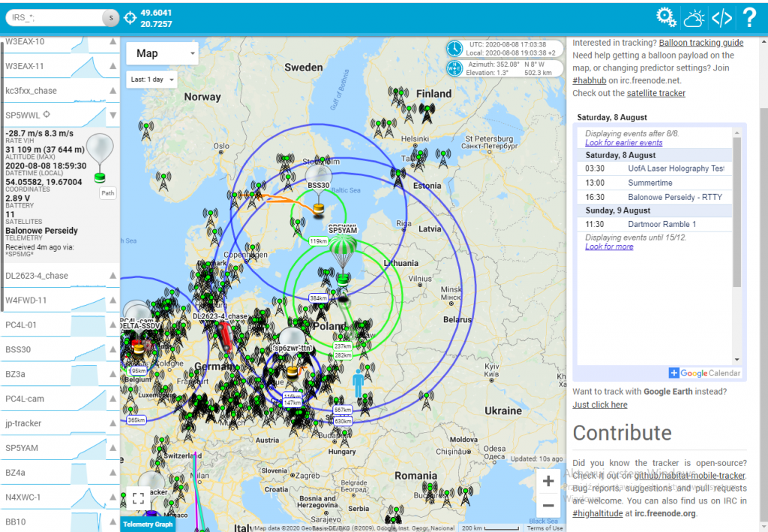Collapse the SP5WWL vehicle entry
768x532 pixels.
(x=113, y=115)
